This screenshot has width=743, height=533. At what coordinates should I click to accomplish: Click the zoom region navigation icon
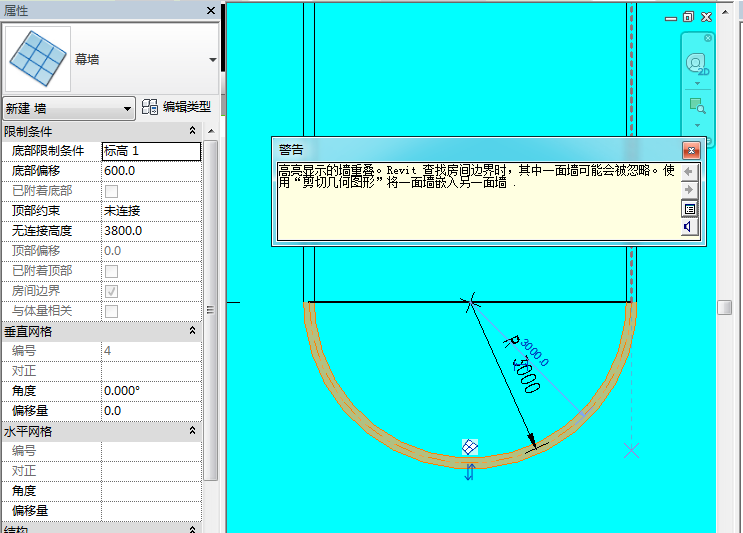[697, 106]
